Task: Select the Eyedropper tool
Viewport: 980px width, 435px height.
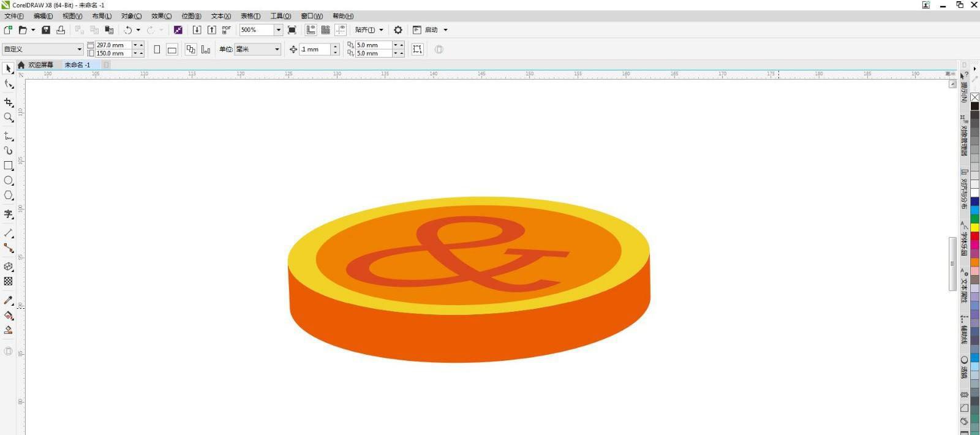Action: (x=9, y=300)
